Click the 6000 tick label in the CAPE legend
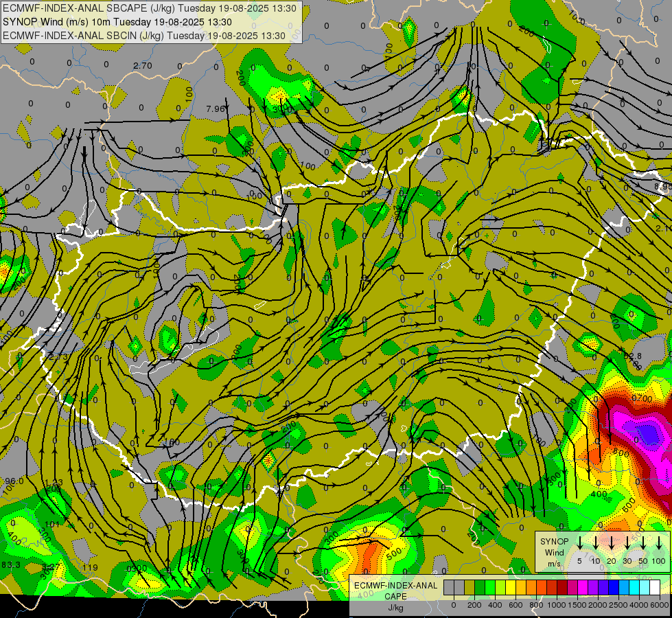 coord(659,605)
